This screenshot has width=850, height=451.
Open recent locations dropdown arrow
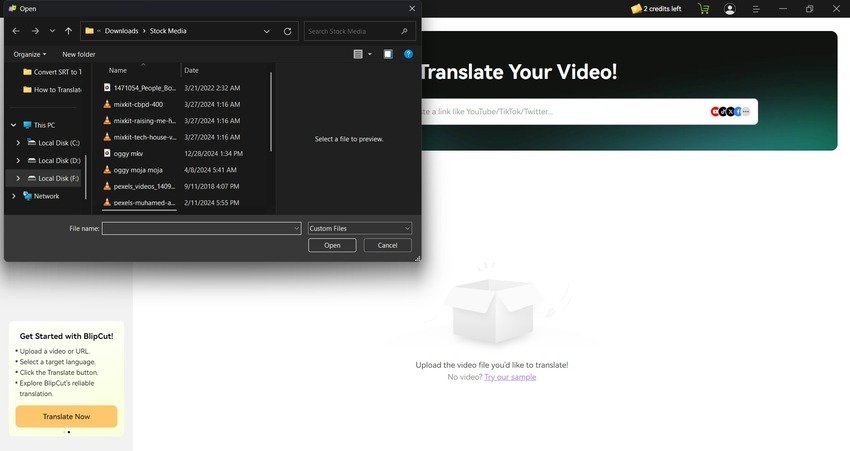(52, 31)
